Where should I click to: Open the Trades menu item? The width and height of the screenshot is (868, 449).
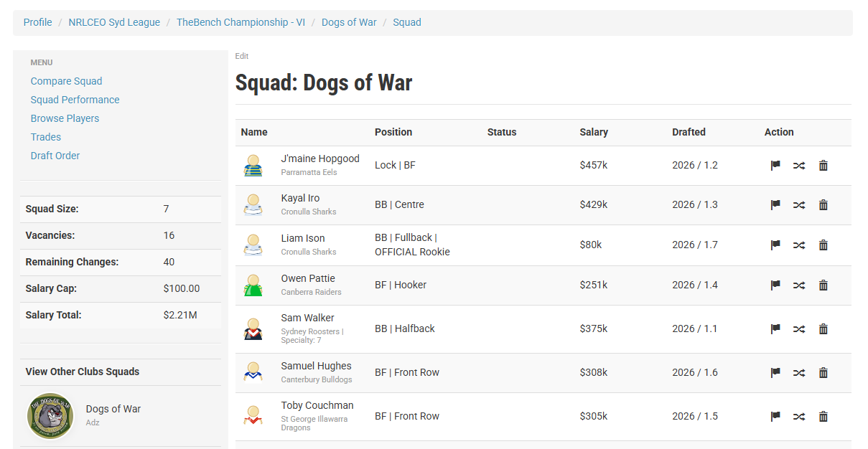[45, 137]
